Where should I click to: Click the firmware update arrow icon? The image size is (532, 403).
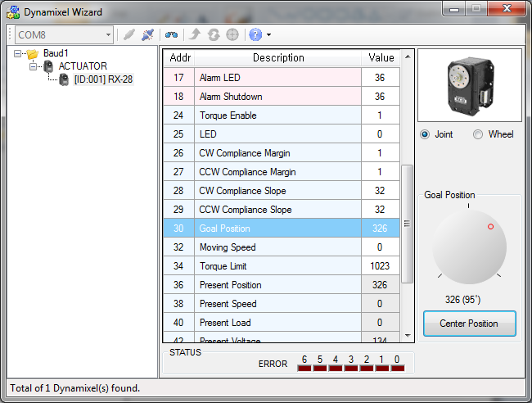pyautogui.click(x=194, y=35)
